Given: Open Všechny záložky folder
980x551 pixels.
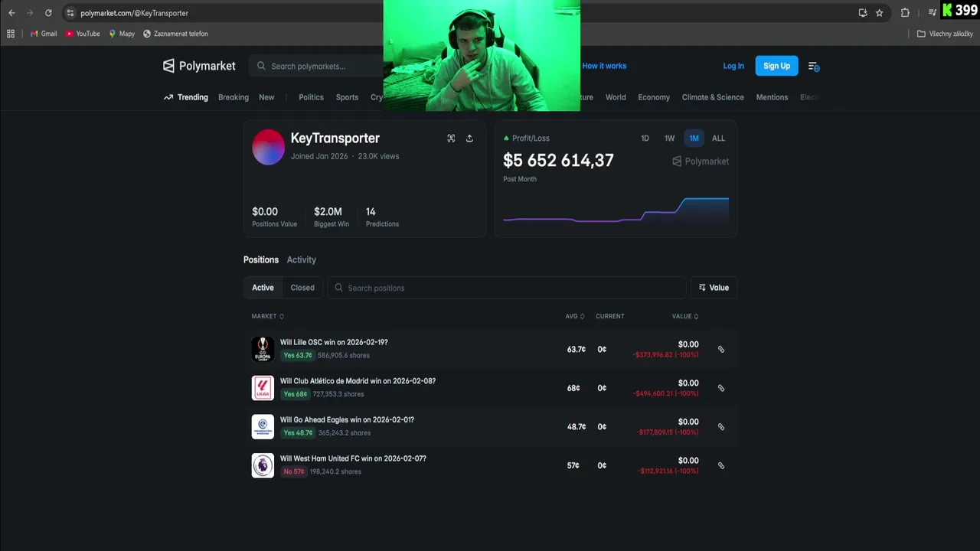Looking at the screenshot, I should tap(945, 34).
